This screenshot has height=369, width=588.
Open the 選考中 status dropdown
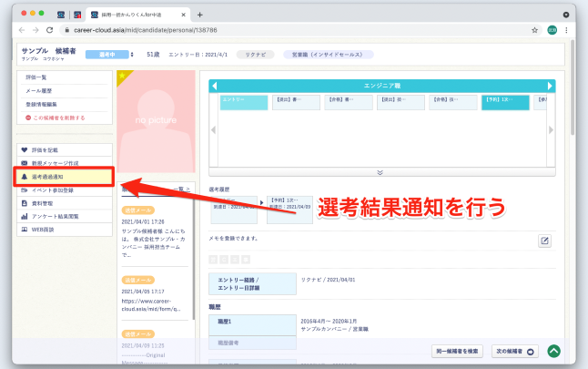point(110,55)
